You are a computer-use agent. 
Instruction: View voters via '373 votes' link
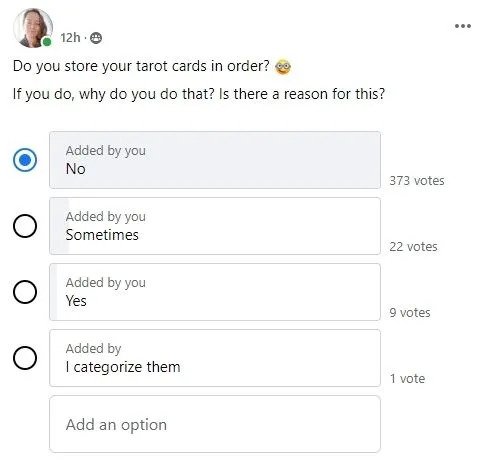417,181
